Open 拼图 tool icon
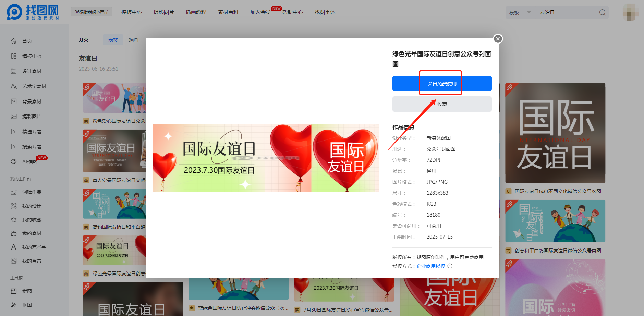This screenshot has width=644, height=316. (x=14, y=291)
